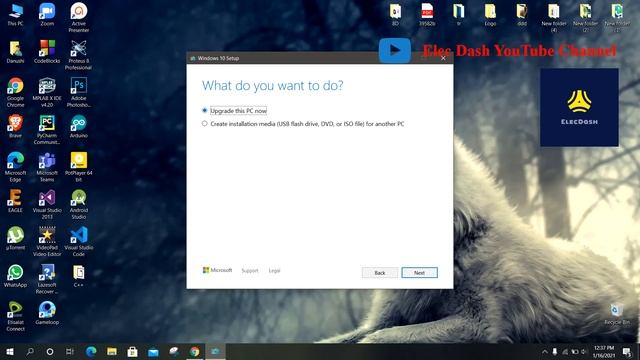Open Mail app from the taskbar
The image size is (640, 360).
coord(153,351)
